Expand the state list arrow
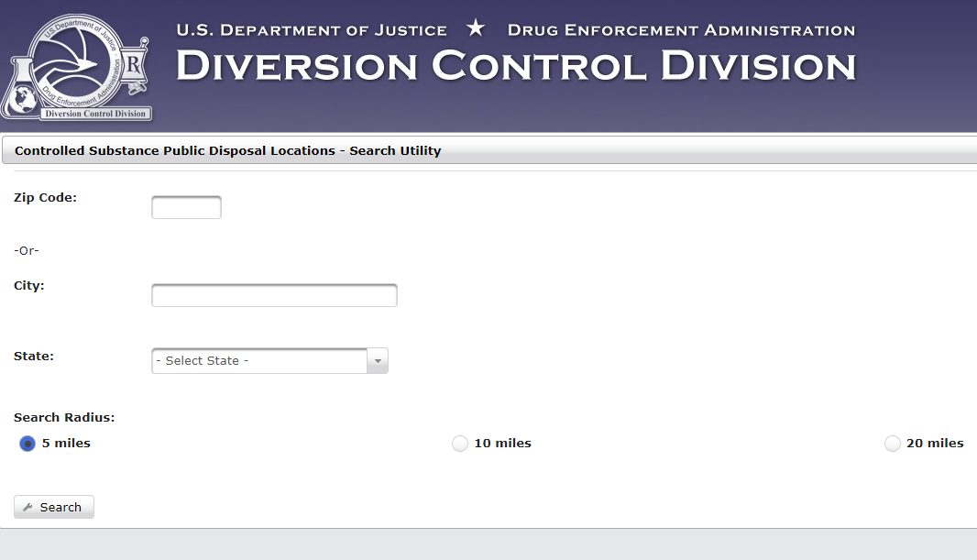Viewport: 977px width, 560px height. (x=378, y=361)
